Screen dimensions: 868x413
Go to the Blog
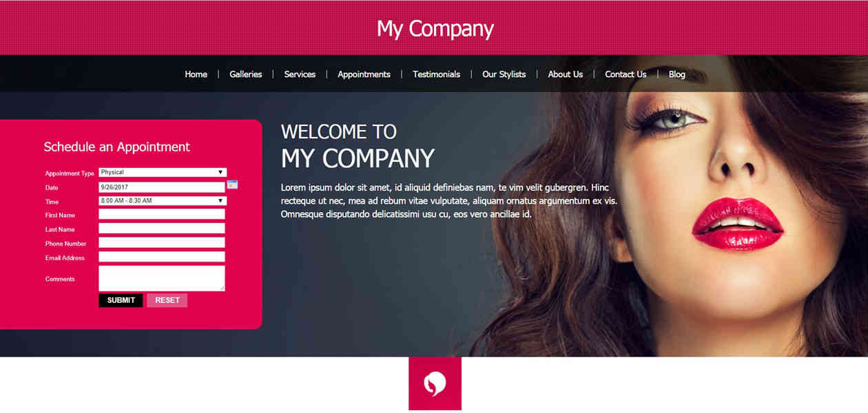pyautogui.click(x=676, y=74)
